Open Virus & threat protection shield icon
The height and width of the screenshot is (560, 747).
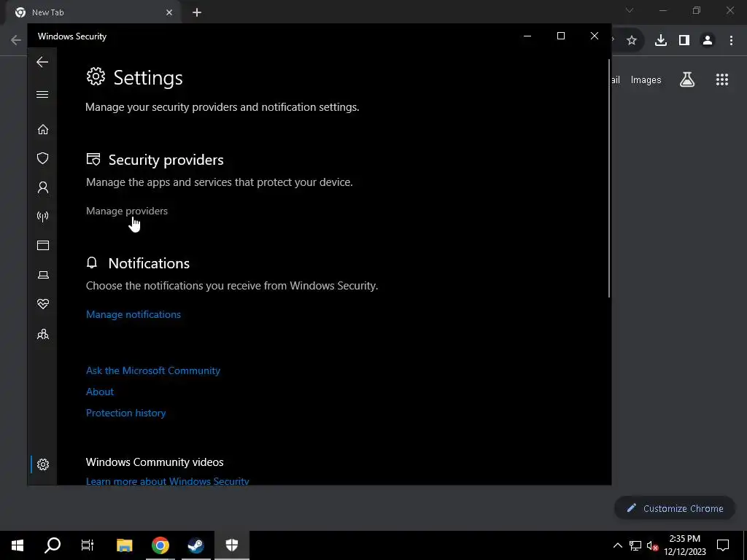coord(43,158)
